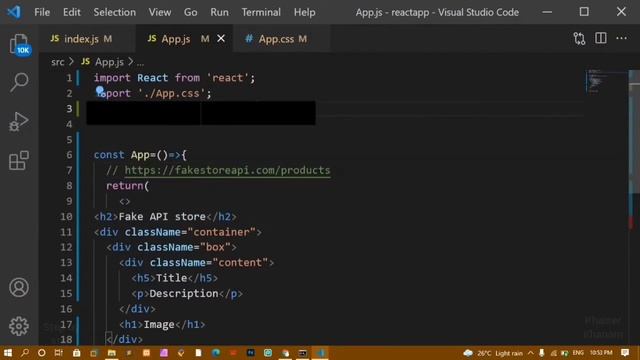Click 'Image' inside the h1 tag
The width and height of the screenshot is (640, 360).
click(x=159, y=324)
